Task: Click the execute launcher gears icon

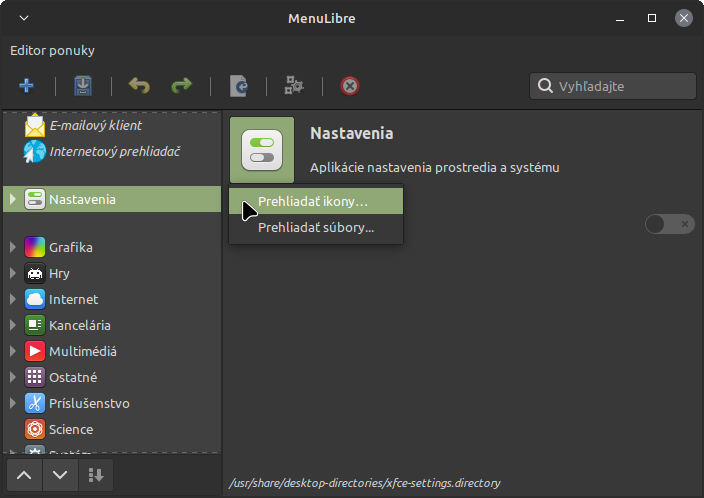Action: 294,86
